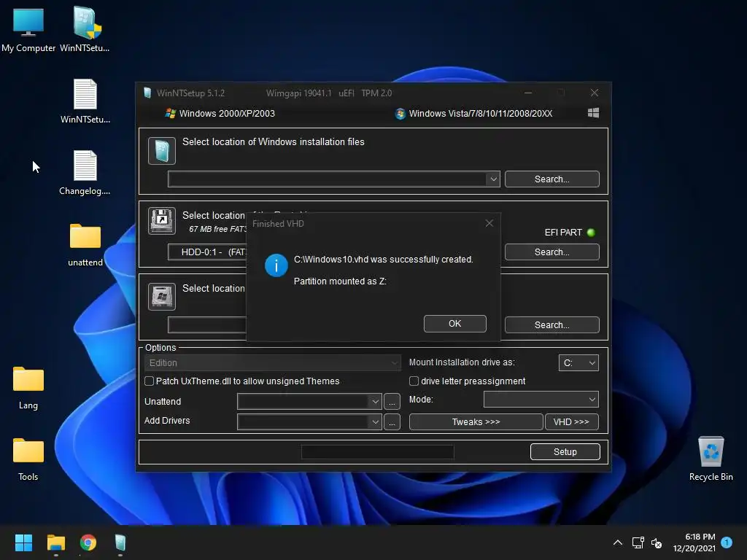Click Search for Windows installation files
The height and width of the screenshot is (560, 747).
552,179
